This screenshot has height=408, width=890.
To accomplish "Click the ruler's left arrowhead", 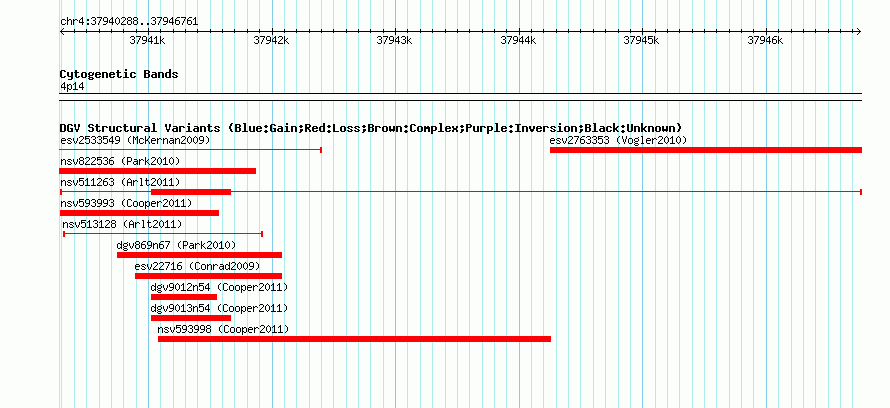I will tap(63, 31).
